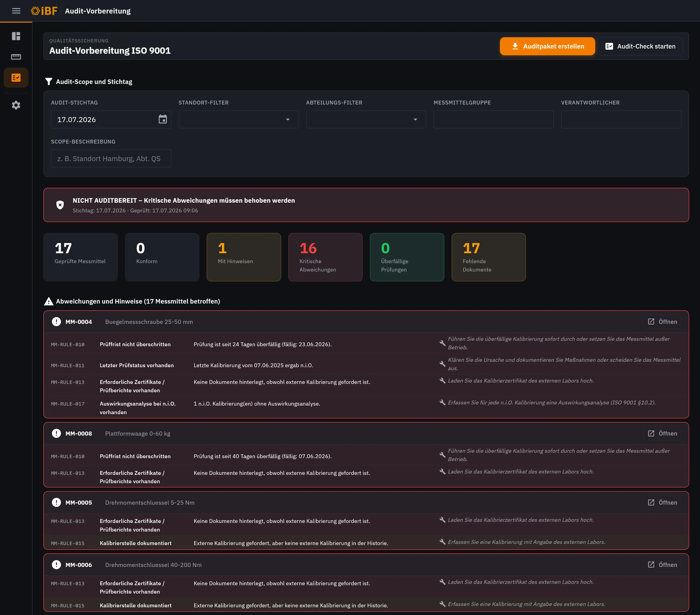Click the wrench icon for MM-0004 MM-RULE-011
Image resolution: width=700 pixels, height=615 pixels.
pos(442,364)
